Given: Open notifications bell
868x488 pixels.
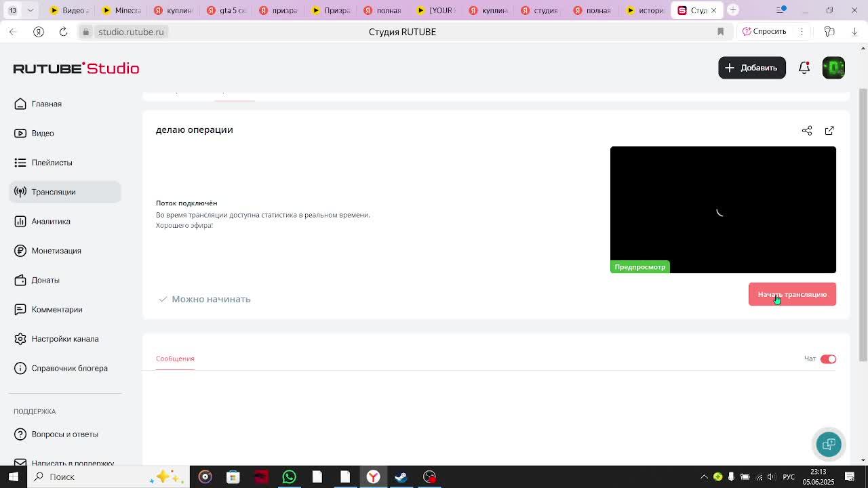Looking at the screenshot, I should 804,68.
